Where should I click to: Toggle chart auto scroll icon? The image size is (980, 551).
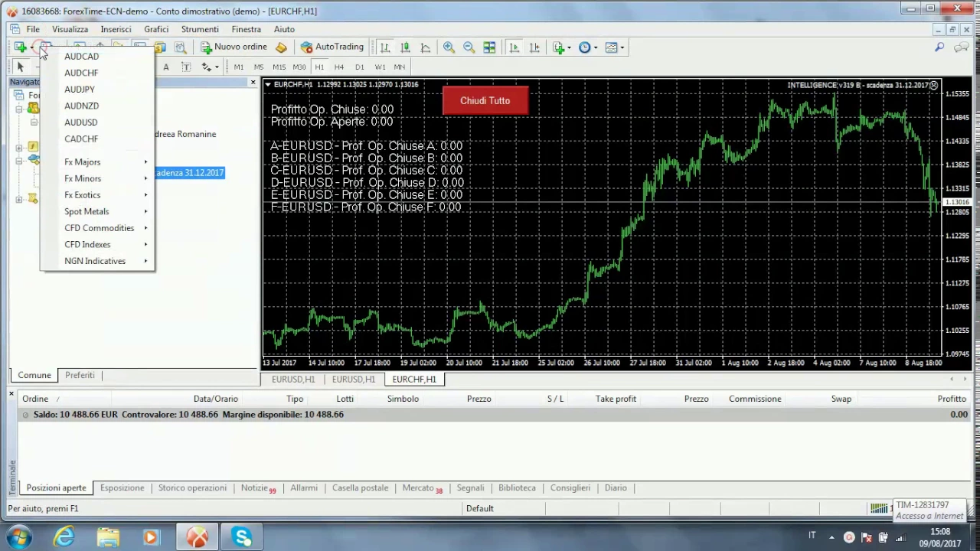click(514, 47)
